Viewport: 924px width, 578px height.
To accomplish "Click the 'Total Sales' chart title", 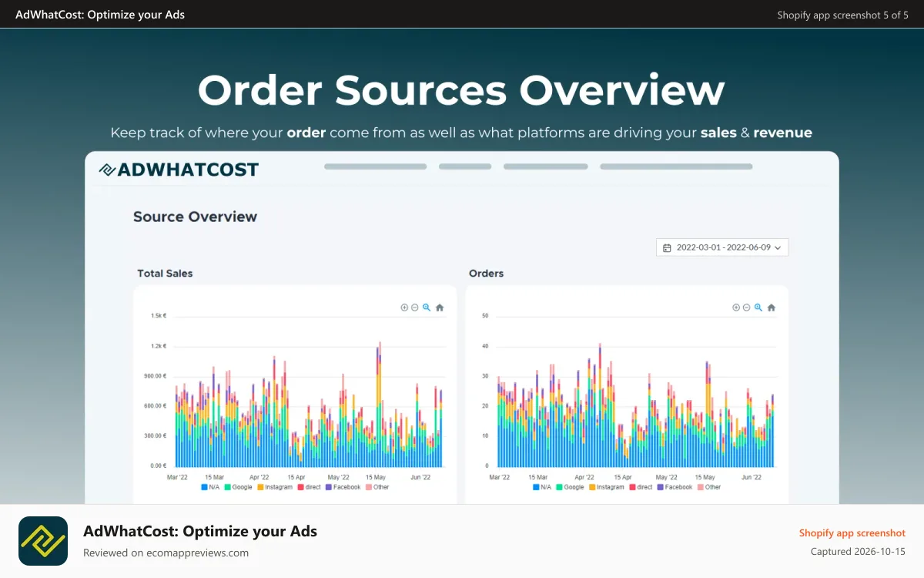I will click(165, 273).
